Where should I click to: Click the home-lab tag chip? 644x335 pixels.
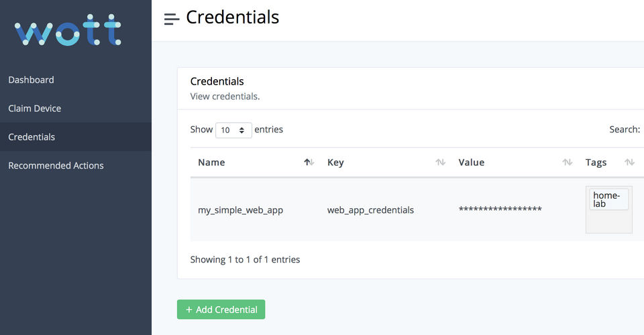click(x=609, y=199)
